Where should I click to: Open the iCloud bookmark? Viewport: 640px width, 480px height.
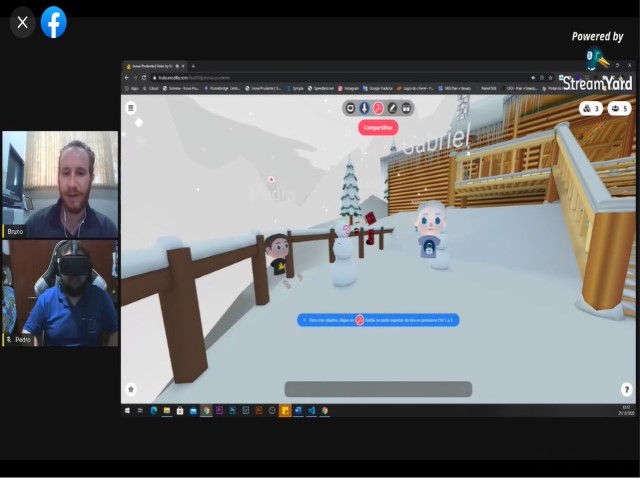[x=151, y=88]
